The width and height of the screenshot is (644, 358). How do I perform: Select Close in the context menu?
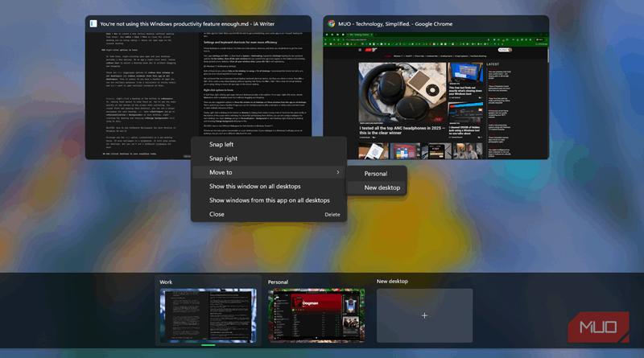click(217, 215)
